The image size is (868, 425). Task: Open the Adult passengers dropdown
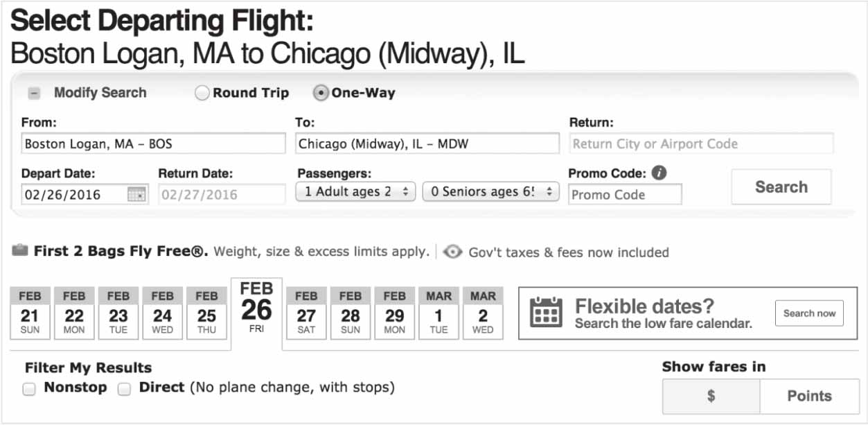[x=355, y=192]
